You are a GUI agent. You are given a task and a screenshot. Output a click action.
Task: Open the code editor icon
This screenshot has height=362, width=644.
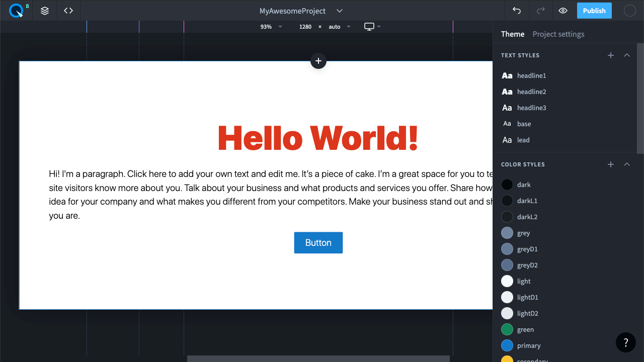point(68,11)
